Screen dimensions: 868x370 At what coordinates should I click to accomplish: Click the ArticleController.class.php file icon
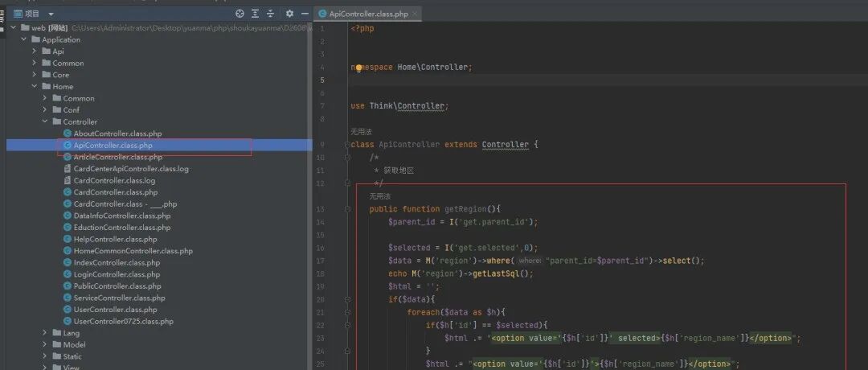[x=68, y=157]
